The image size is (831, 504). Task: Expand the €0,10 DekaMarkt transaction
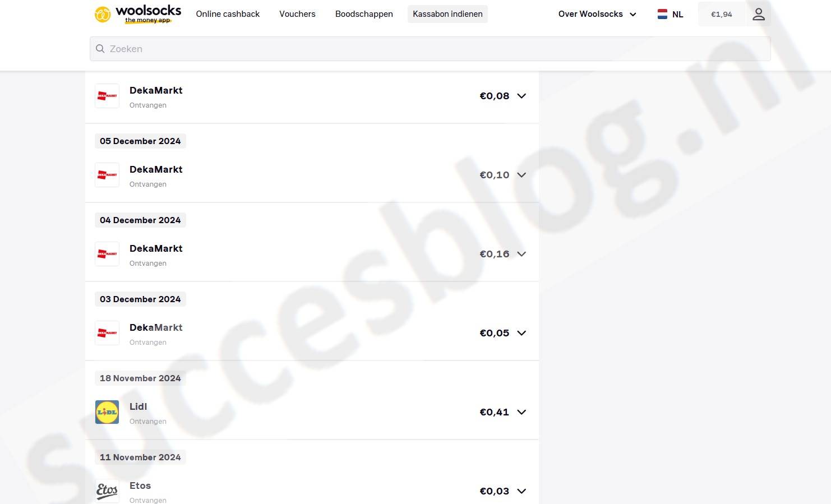pos(521,175)
